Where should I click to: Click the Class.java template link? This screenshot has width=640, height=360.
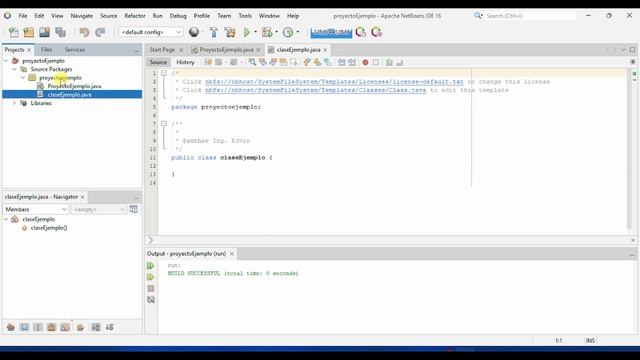point(315,90)
